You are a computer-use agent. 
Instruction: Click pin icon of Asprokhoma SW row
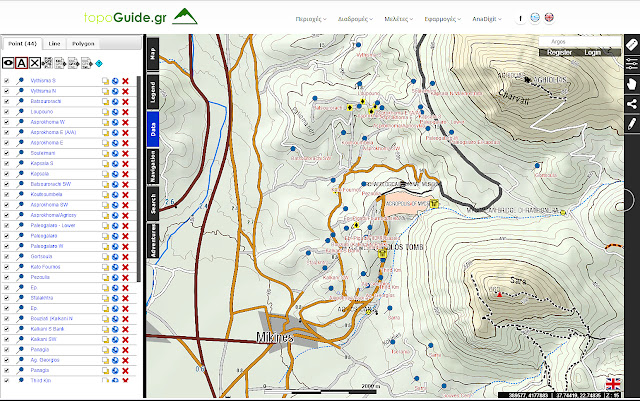tap(20, 205)
